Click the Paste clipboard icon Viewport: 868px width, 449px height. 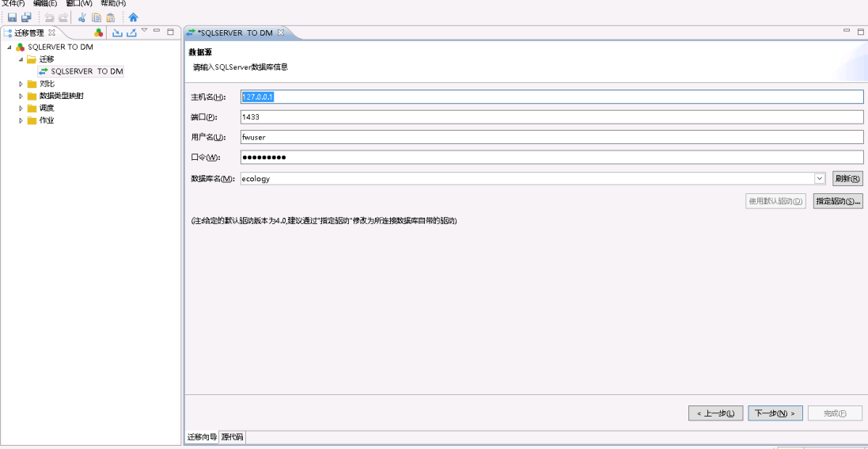[111, 17]
